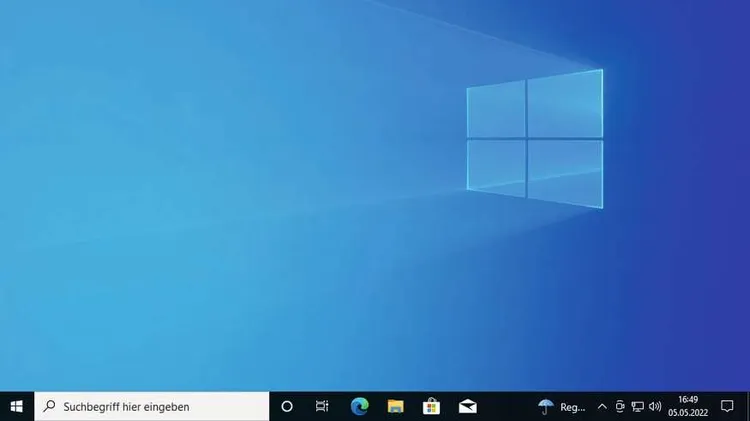
Task: Open the Mail app from the taskbar
Action: tap(467, 406)
